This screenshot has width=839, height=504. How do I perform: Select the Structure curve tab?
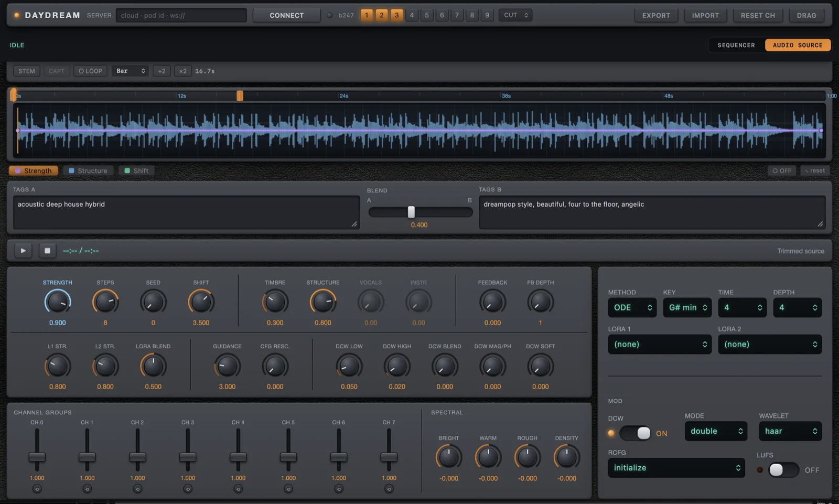pos(88,170)
